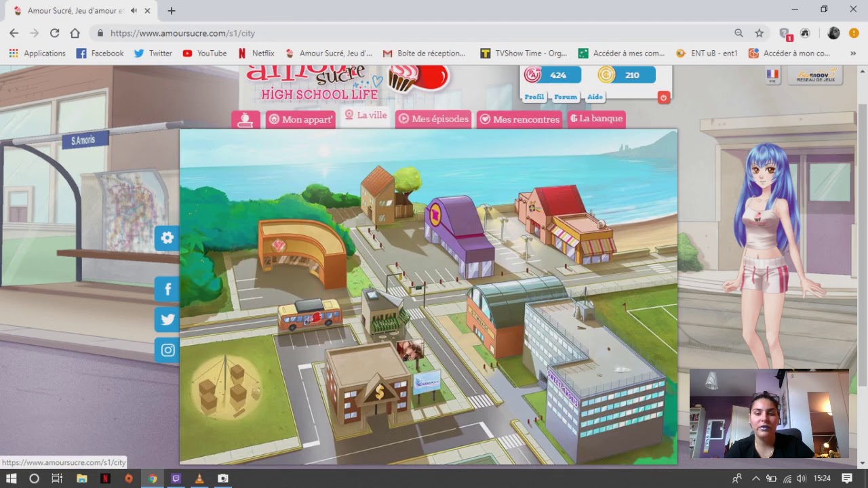Viewport: 868px width, 488px height.
Task: Click the Aide link
Action: (595, 97)
